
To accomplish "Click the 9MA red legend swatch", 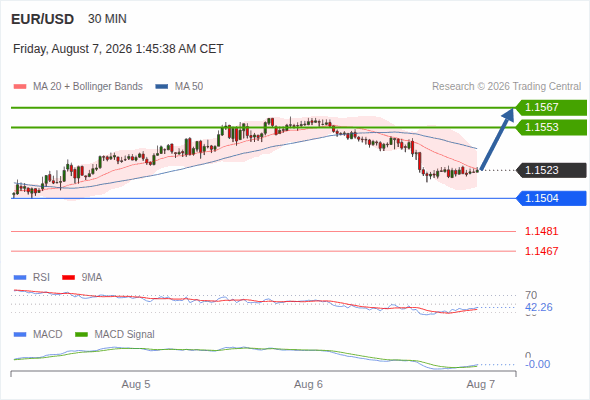I will coord(68,278).
